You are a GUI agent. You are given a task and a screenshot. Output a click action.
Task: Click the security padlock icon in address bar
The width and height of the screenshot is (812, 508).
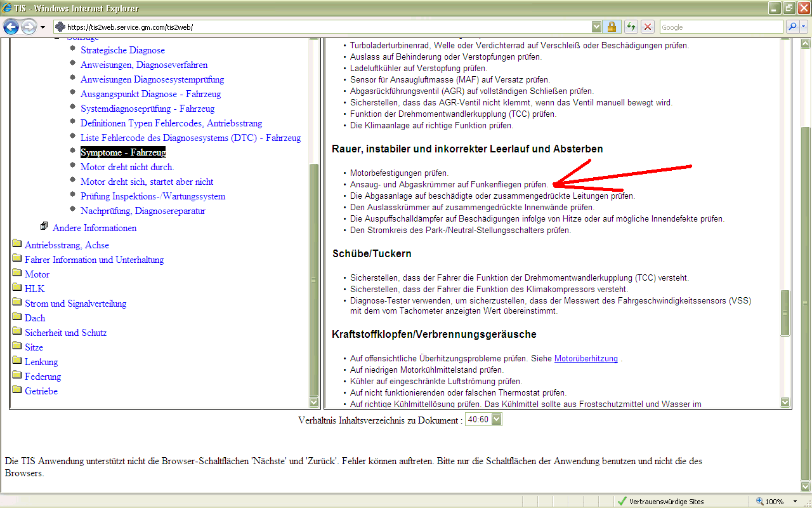pyautogui.click(x=612, y=27)
